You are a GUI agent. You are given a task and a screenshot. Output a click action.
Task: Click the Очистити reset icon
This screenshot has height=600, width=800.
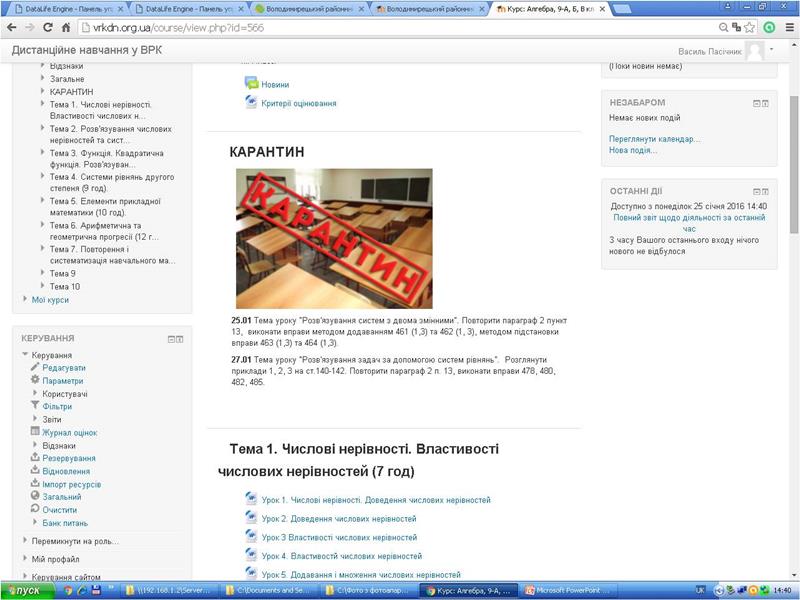[x=35, y=509]
